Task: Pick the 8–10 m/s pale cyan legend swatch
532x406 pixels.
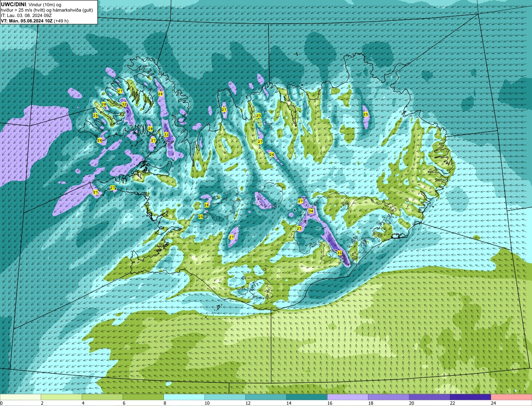Action: pyautogui.click(x=185, y=397)
